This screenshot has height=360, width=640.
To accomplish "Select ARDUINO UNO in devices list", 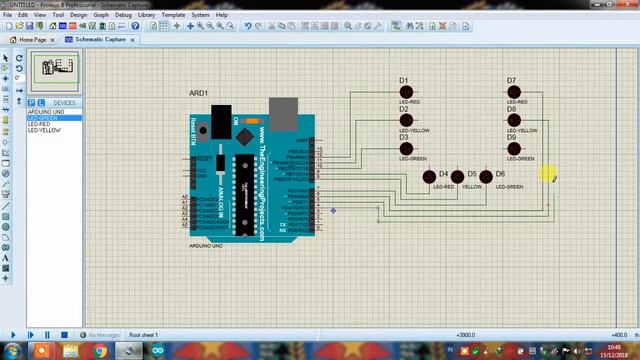I will click(54, 111).
